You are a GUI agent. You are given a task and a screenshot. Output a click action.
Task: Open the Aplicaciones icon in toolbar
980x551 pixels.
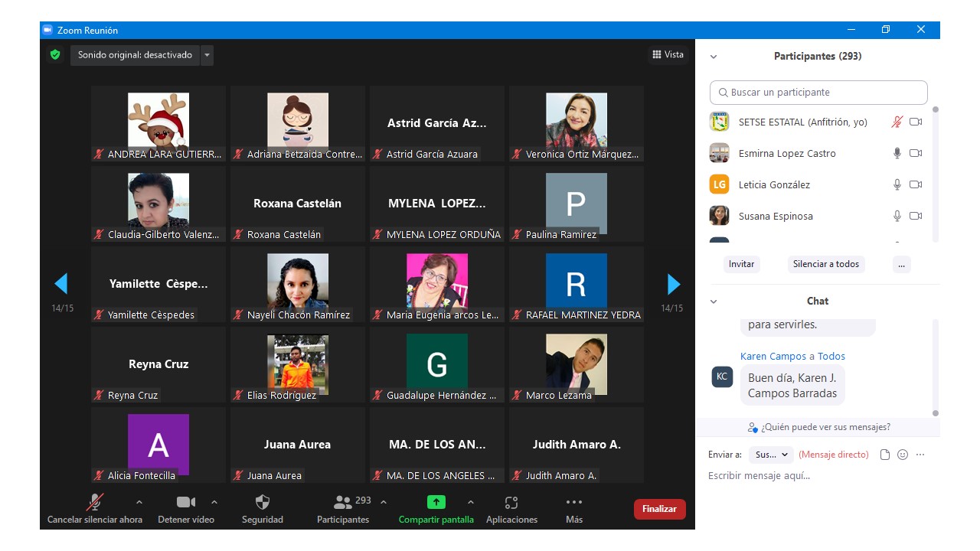click(x=511, y=503)
